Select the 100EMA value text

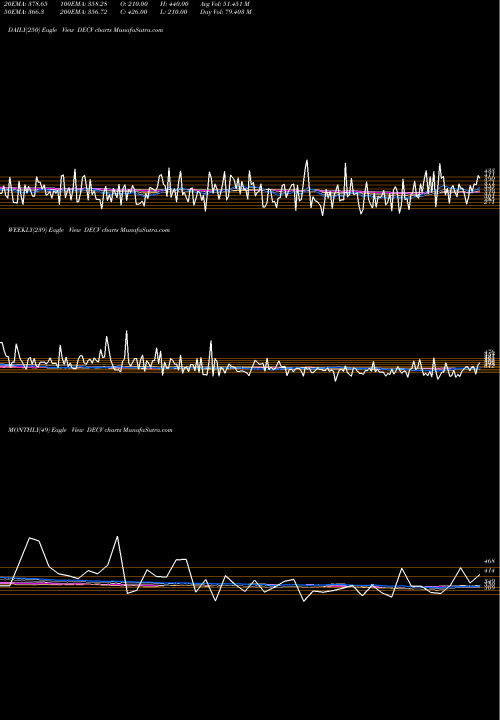86,4
